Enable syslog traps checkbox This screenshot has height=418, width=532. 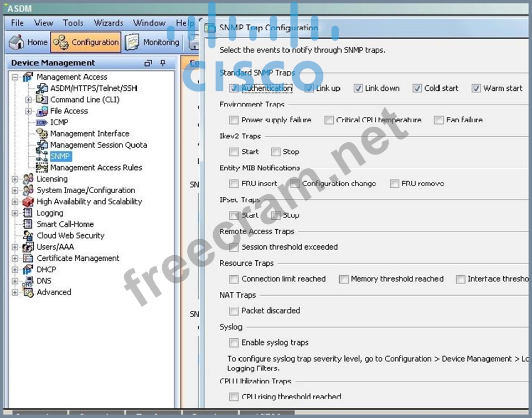234,343
